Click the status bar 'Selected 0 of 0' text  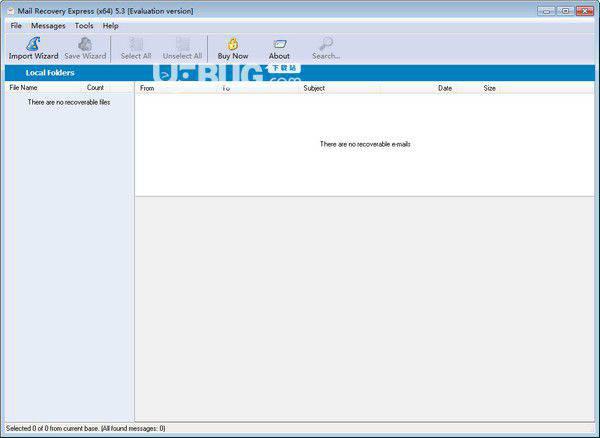point(86,428)
